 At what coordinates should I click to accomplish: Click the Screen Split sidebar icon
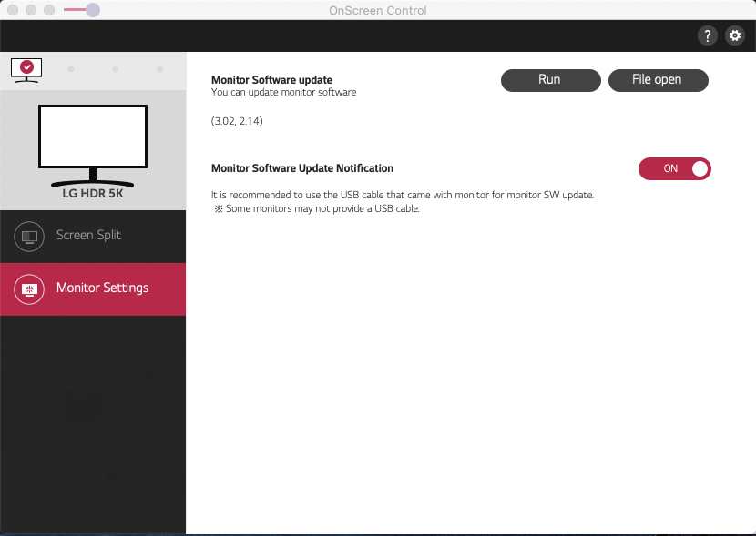point(29,237)
